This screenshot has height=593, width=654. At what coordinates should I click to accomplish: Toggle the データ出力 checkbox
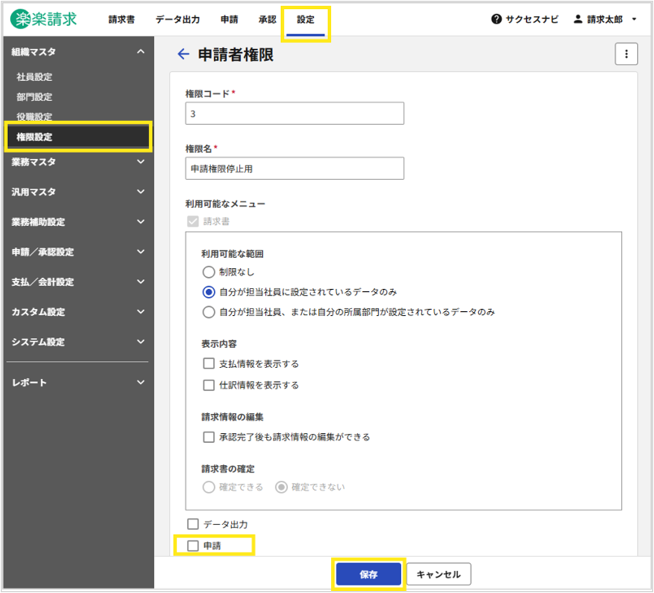(194, 524)
